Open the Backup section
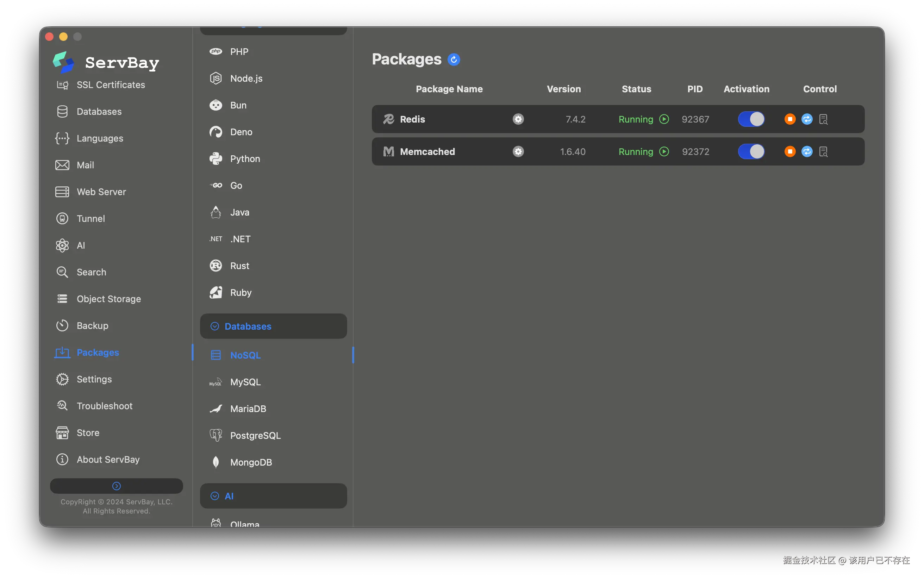Viewport: 924px width, 579px height. tap(82, 326)
